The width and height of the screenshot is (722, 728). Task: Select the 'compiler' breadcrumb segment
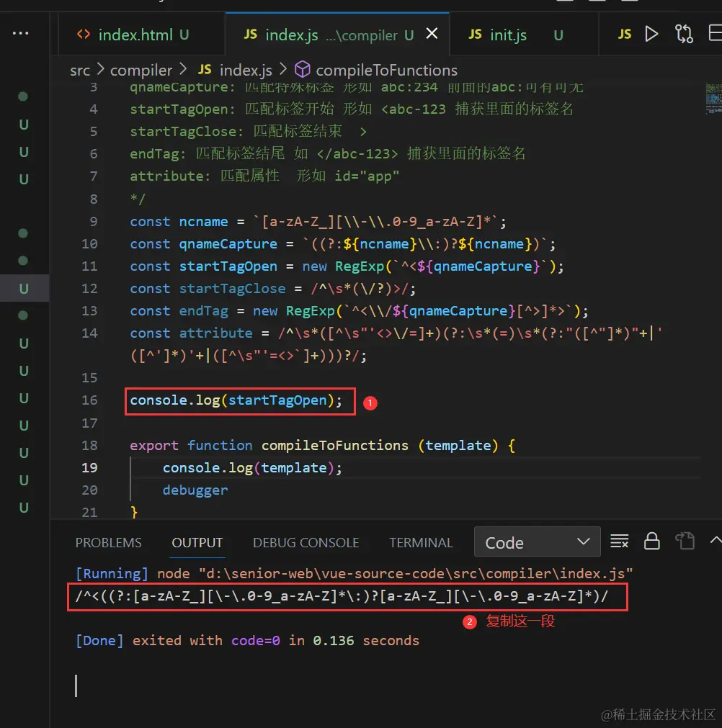click(141, 70)
